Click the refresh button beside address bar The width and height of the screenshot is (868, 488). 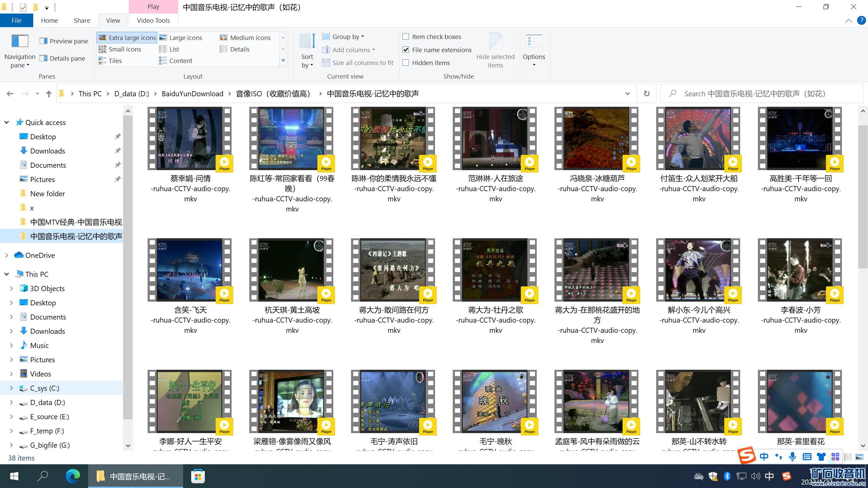point(647,94)
